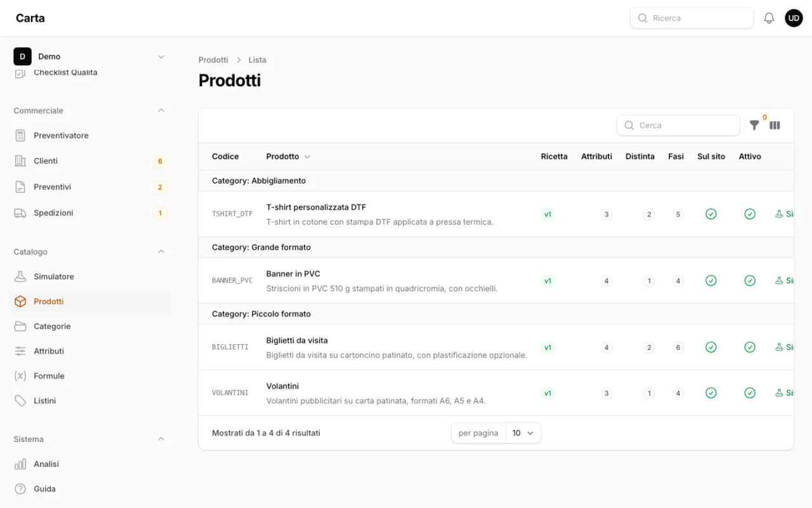Open the table filter funnel
812x508 pixels.
[754, 125]
